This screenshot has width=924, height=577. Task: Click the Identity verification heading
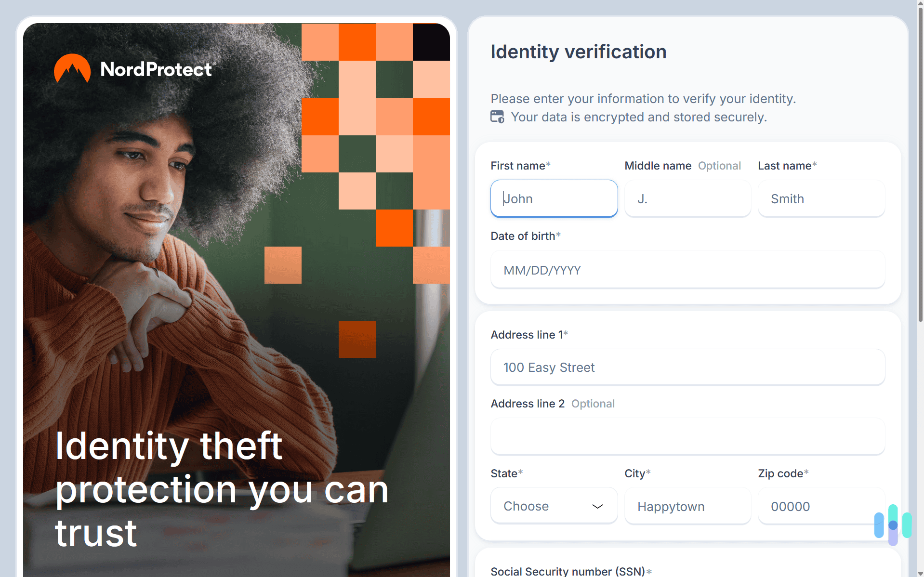pos(578,52)
